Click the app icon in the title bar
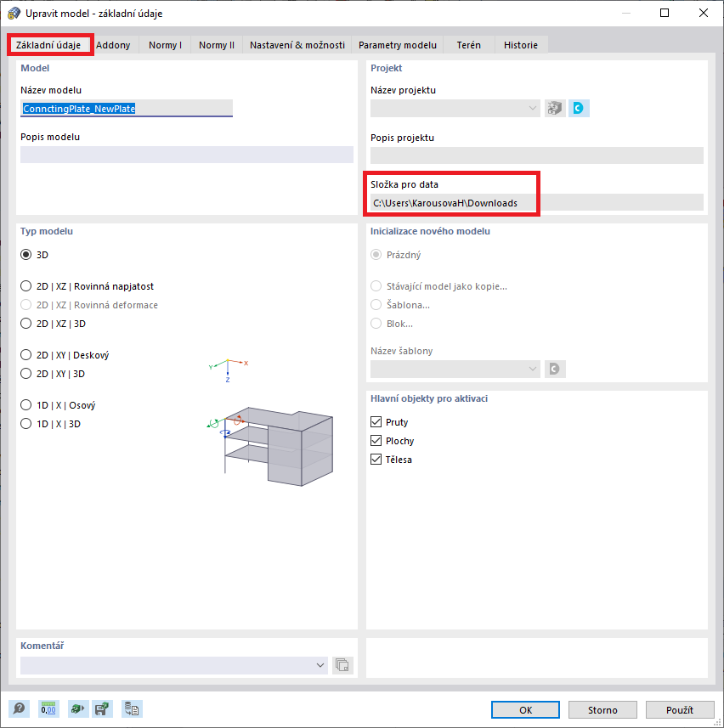This screenshot has width=724, height=728. click(14, 13)
